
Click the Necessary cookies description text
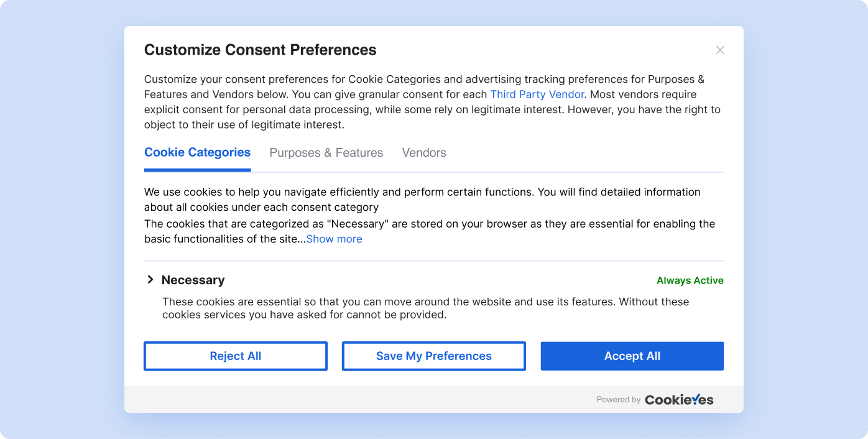425,308
